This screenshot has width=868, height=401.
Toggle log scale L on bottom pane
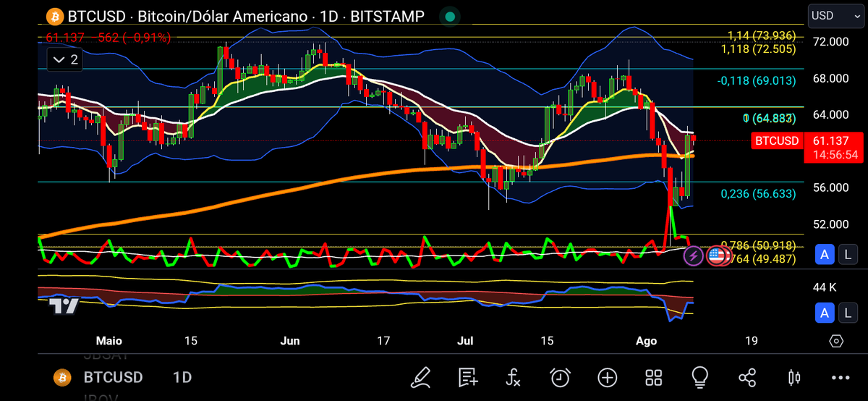coord(848,313)
